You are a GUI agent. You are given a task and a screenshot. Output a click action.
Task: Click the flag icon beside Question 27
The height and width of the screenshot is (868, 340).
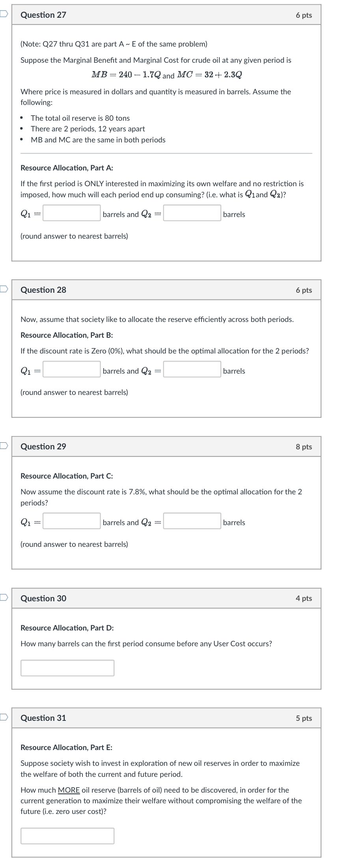pos(3,13)
